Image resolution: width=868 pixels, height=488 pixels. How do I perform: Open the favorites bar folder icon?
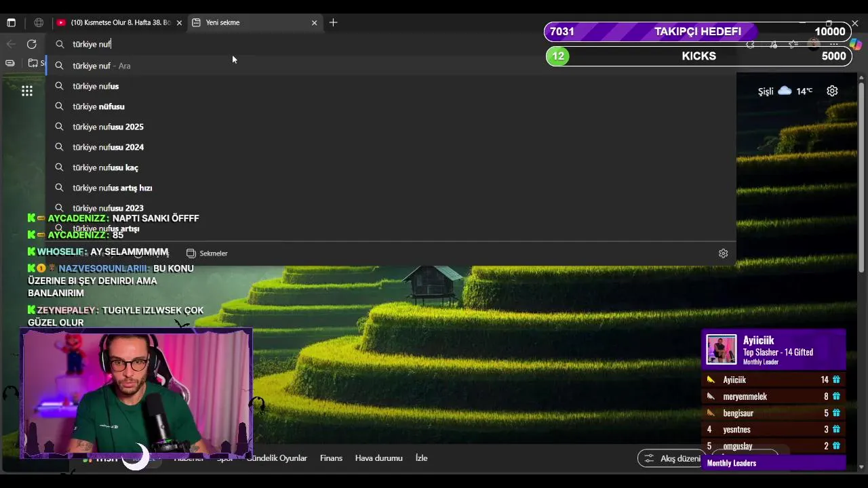[33, 63]
